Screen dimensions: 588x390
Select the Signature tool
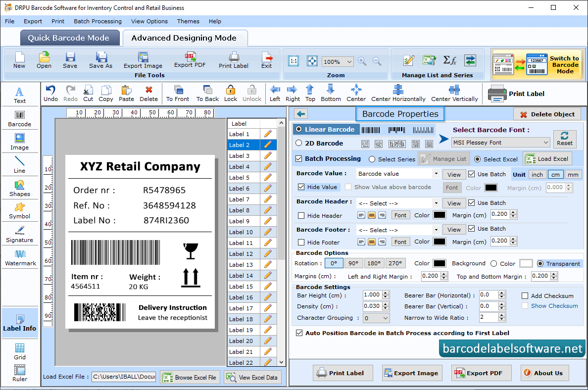(x=19, y=235)
